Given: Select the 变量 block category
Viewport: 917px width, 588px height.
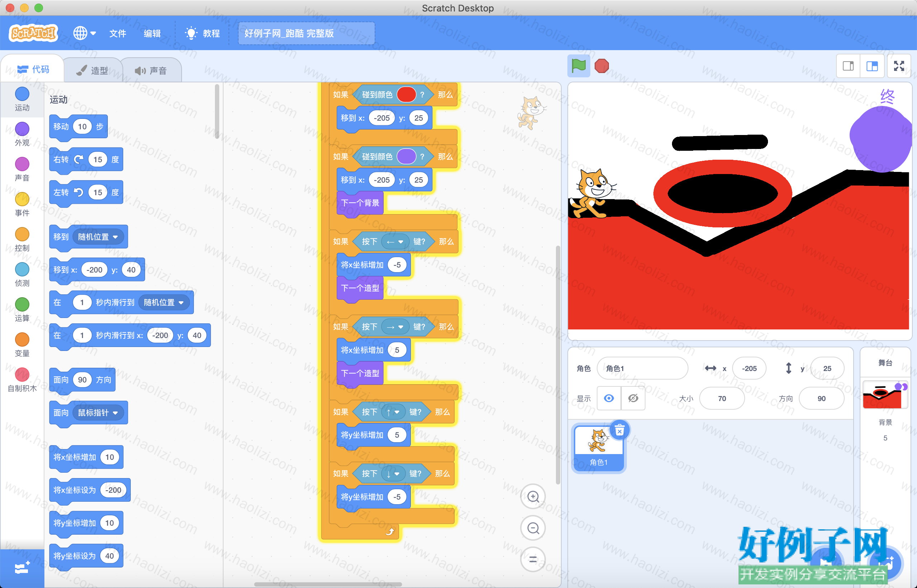Looking at the screenshot, I should pyautogui.click(x=22, y=345).
